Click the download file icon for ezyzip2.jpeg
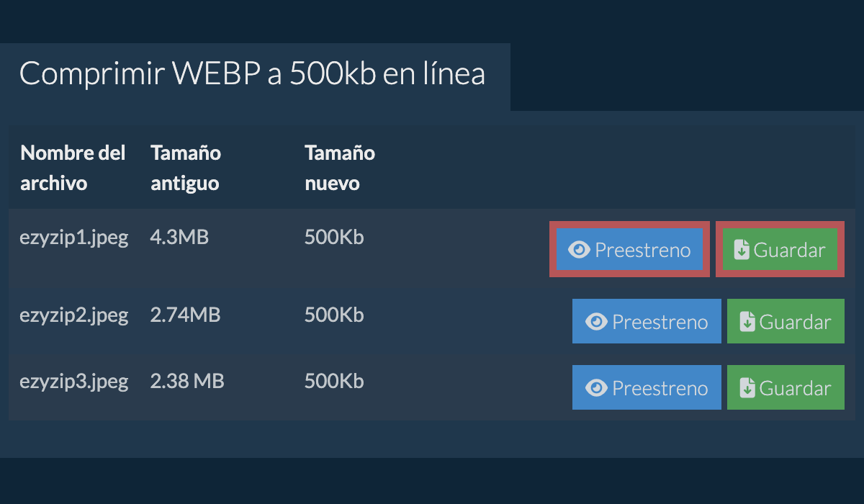 (747, 322)
